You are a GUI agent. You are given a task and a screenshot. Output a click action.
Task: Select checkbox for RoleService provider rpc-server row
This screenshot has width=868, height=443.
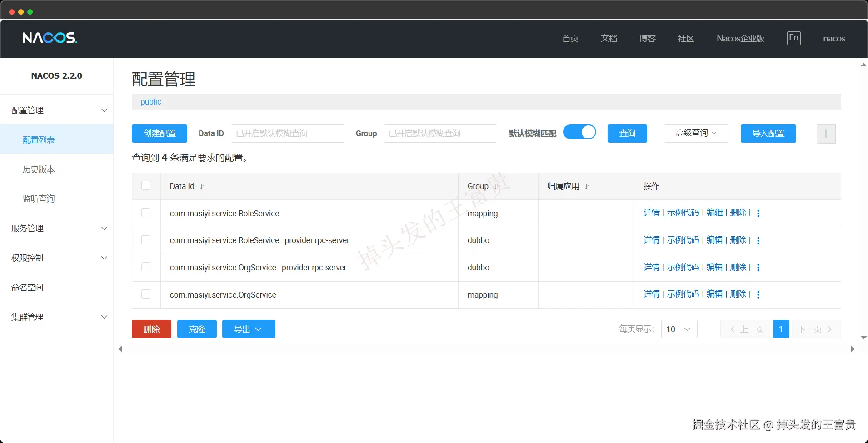146,240
